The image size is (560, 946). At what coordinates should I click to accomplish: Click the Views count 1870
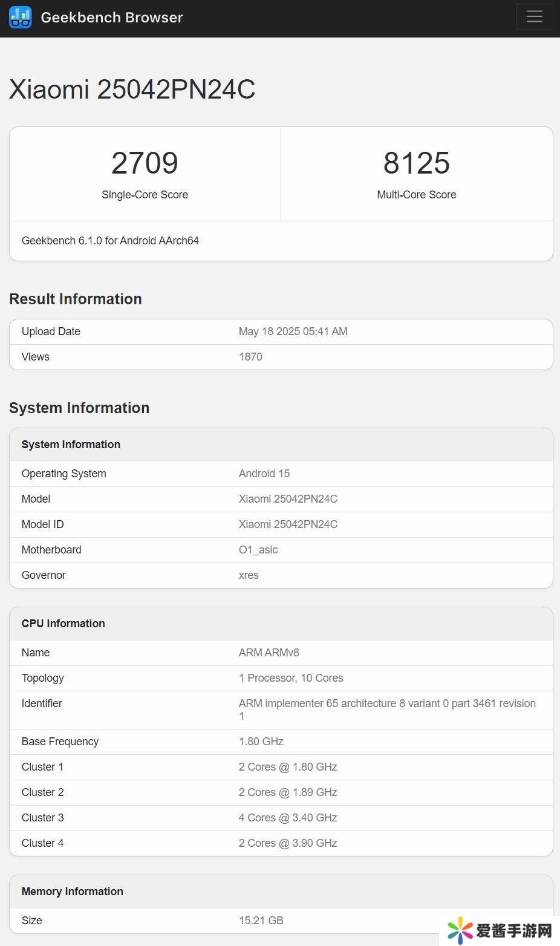250,357
